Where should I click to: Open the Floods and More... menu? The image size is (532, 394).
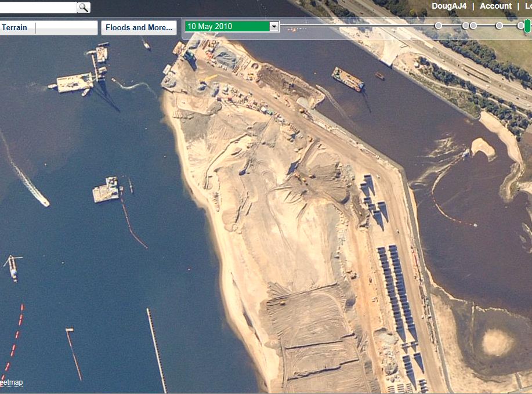(139, 27)
